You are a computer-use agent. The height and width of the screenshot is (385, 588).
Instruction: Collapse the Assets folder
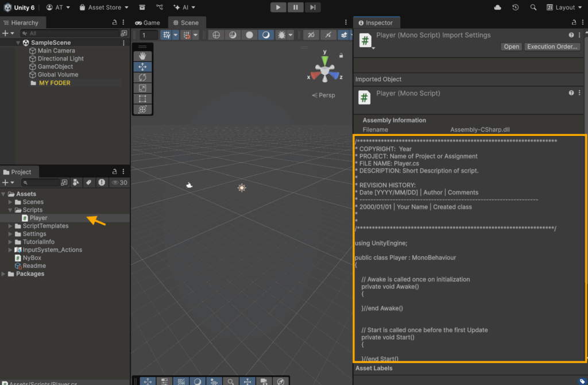point(3,194)
